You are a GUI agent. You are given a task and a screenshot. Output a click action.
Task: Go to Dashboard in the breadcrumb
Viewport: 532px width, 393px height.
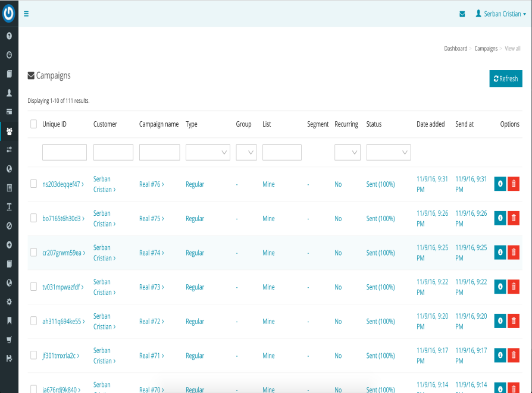pos(455,49)
